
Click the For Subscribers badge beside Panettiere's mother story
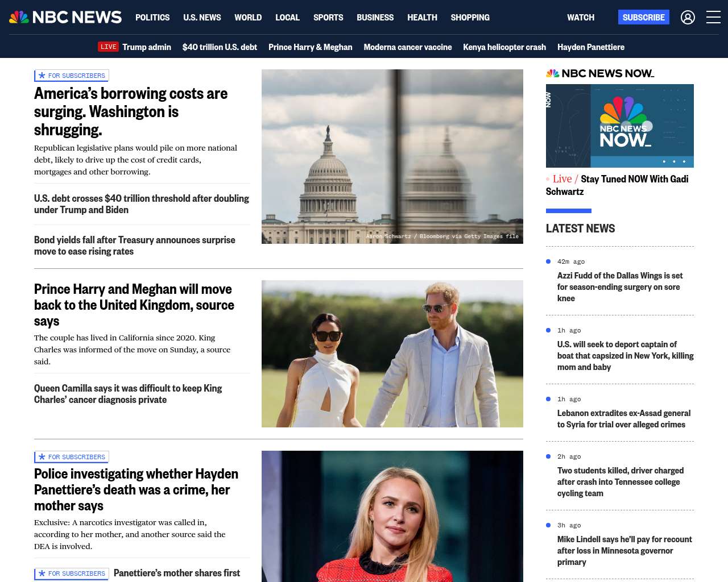72,573
